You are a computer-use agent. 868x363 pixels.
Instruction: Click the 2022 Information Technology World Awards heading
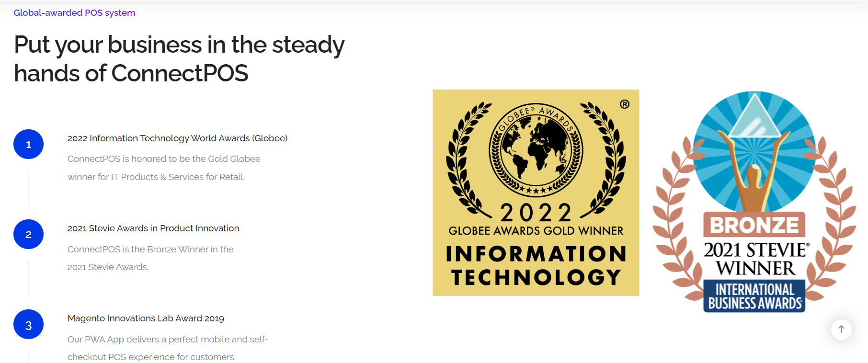[177, 138]
